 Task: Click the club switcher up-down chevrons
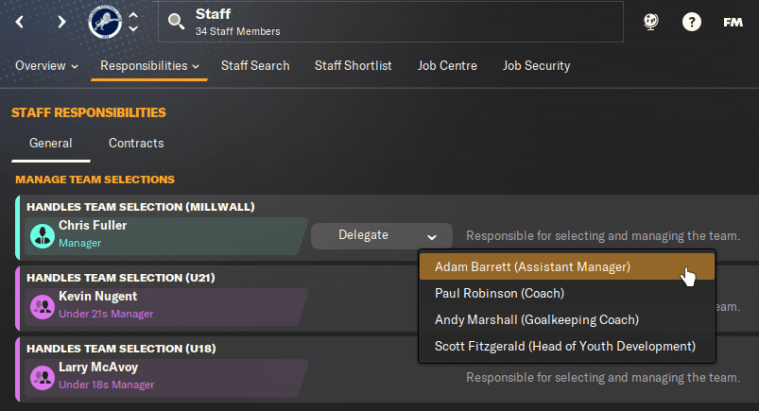[134, 22]
